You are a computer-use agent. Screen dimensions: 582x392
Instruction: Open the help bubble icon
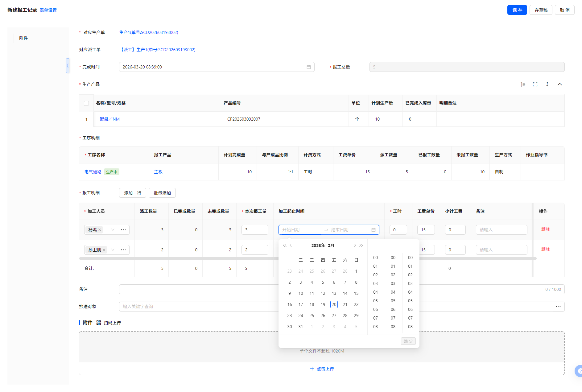point(579,371)
